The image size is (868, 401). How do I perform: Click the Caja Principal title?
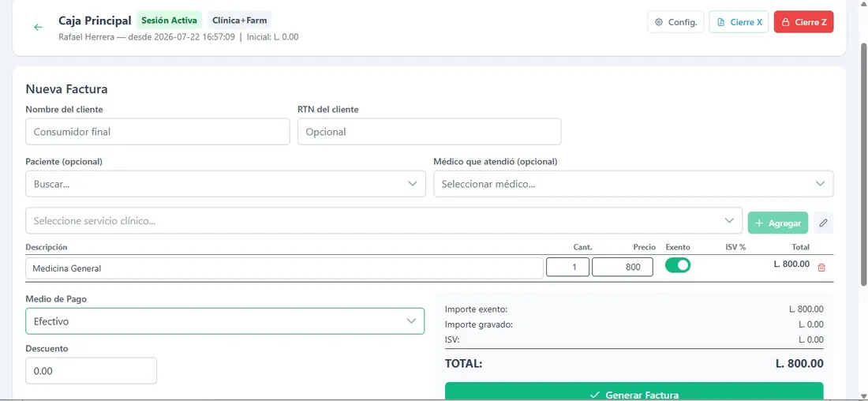coord(95,21)
